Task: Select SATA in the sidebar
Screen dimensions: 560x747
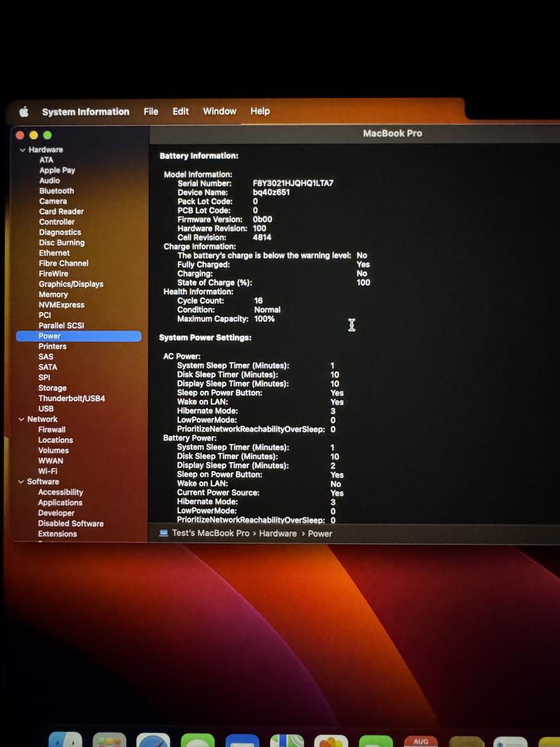Action: tap(48, 367)
